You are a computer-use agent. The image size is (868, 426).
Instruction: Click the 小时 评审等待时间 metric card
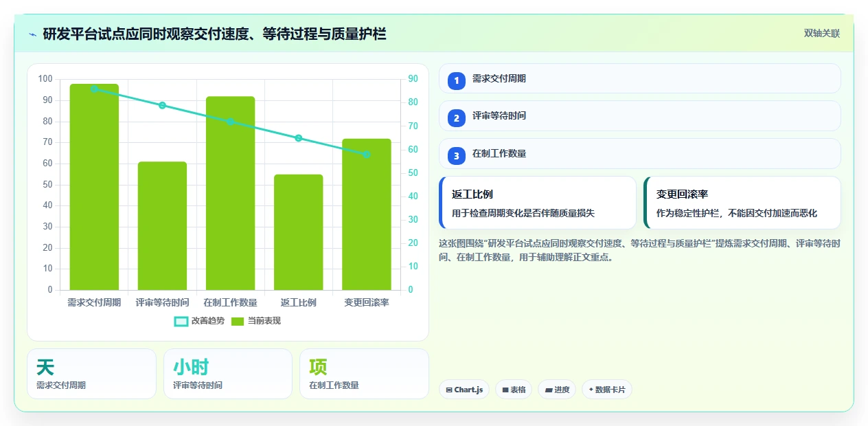[228, 374]
